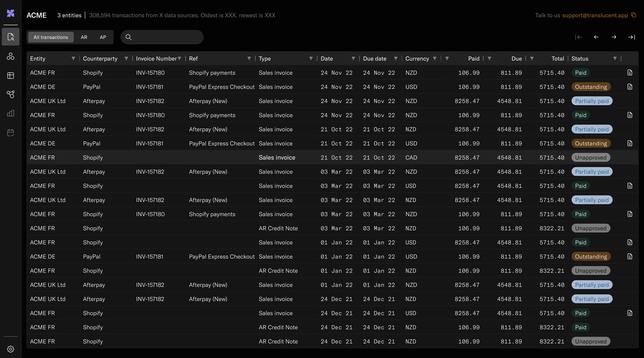Click 8322.21 total in 01 Jan row
This screenshot has height=358, width=644.
coord(552,271)
